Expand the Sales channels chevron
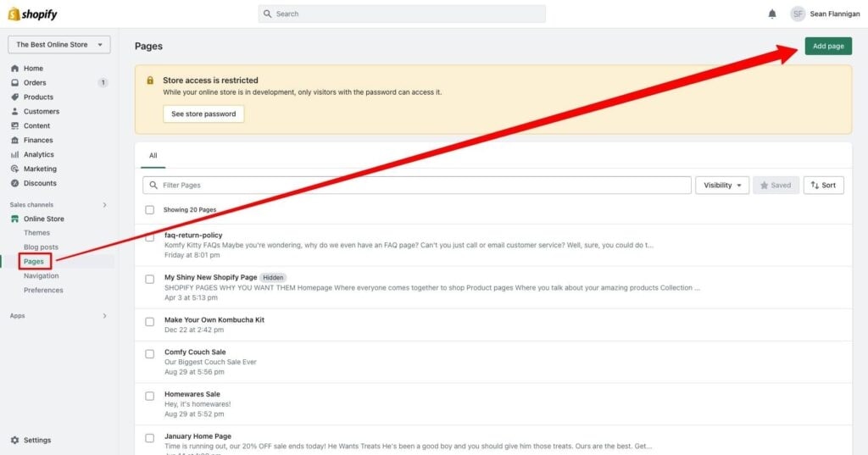Image resolution: width=868 pixels, height=455 pixels. click(104, 205)
